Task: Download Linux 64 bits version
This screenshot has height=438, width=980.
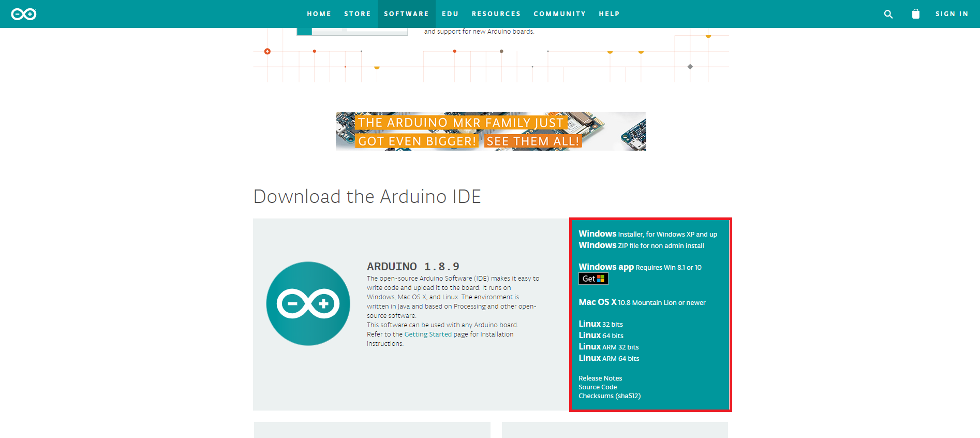Action: (601, 335)
